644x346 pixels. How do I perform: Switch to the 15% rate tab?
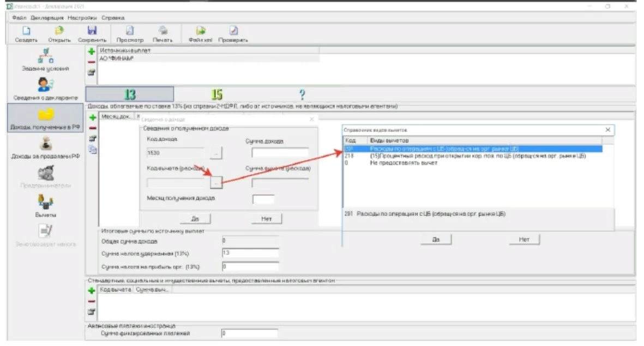pyautogui.click(x=216, y=94)
